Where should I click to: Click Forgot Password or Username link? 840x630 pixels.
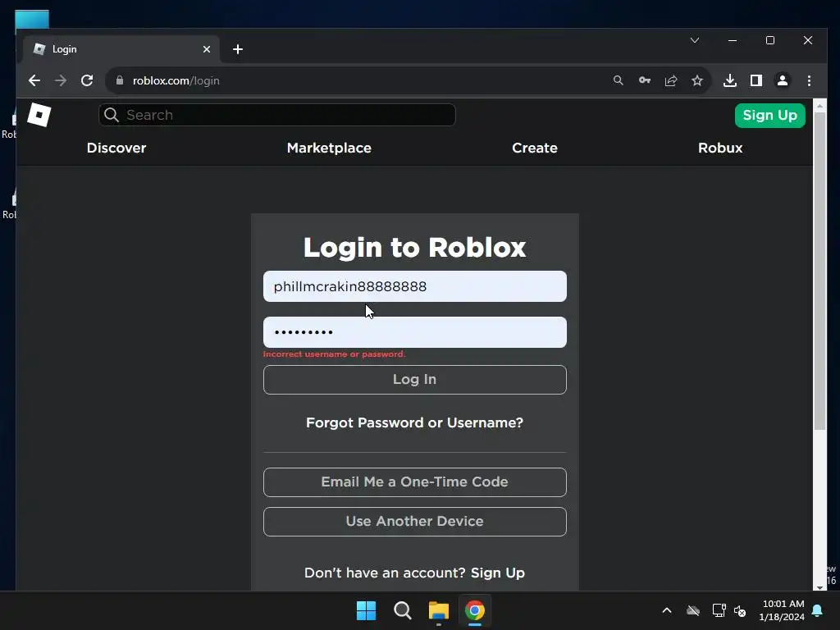(414, 422)
